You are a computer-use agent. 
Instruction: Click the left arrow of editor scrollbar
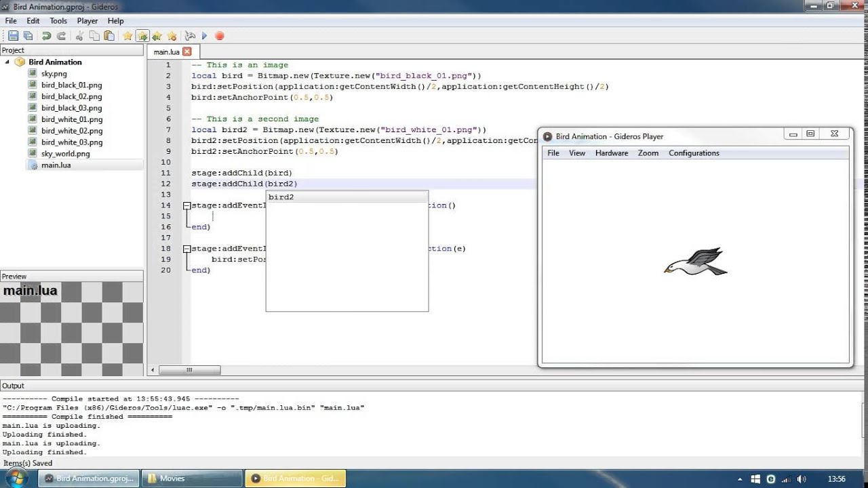[153, 370]
